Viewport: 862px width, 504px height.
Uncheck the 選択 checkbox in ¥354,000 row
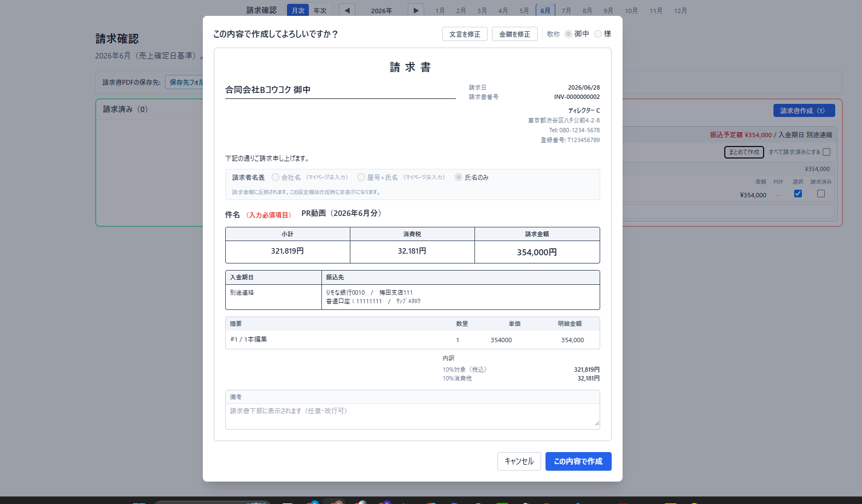tap(798, 194)
